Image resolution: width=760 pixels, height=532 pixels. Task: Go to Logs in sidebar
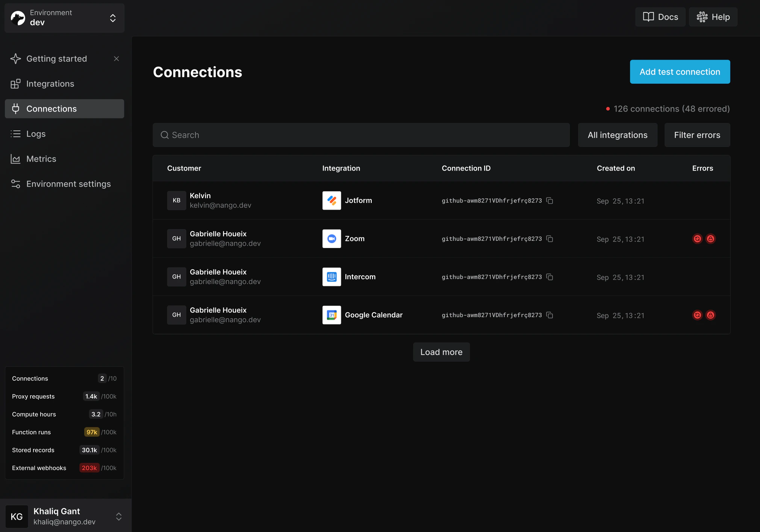(36, 134)
